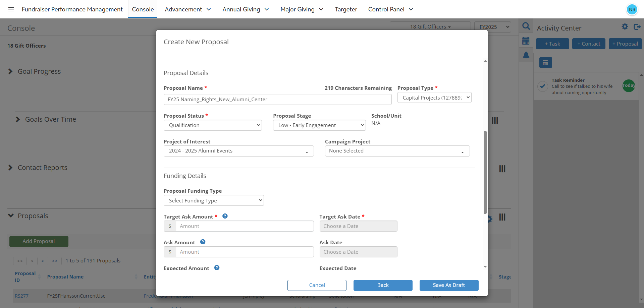Viewport: 644px width, 308px height.
Task: Open Proposal Funding Type dropdown
Action: pyautogui.click(x=214, y=200)
